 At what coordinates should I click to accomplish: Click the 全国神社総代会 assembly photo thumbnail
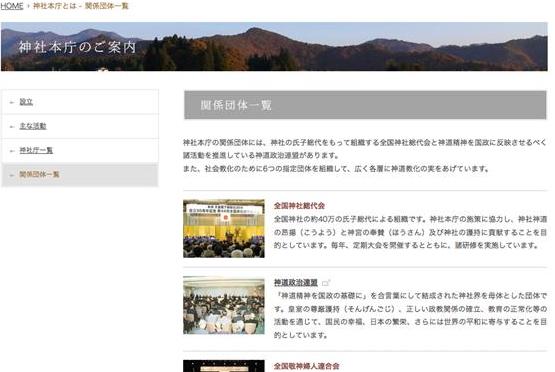pos(224,229)
